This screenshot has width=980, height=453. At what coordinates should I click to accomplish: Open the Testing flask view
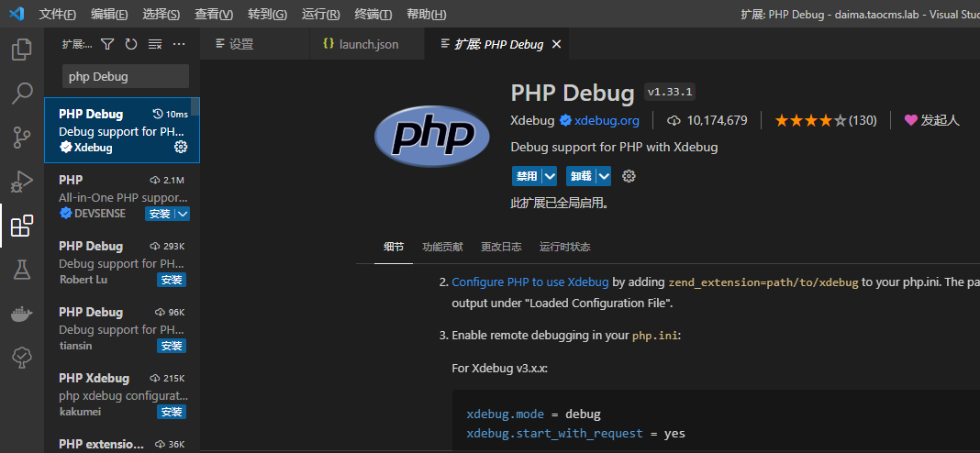click(x=22, y=270)
